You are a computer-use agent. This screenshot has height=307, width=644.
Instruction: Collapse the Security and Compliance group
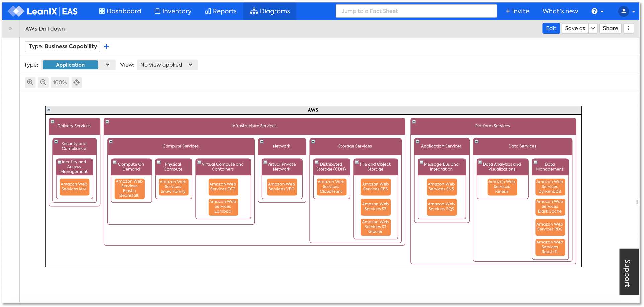click(x=56, y=142)
